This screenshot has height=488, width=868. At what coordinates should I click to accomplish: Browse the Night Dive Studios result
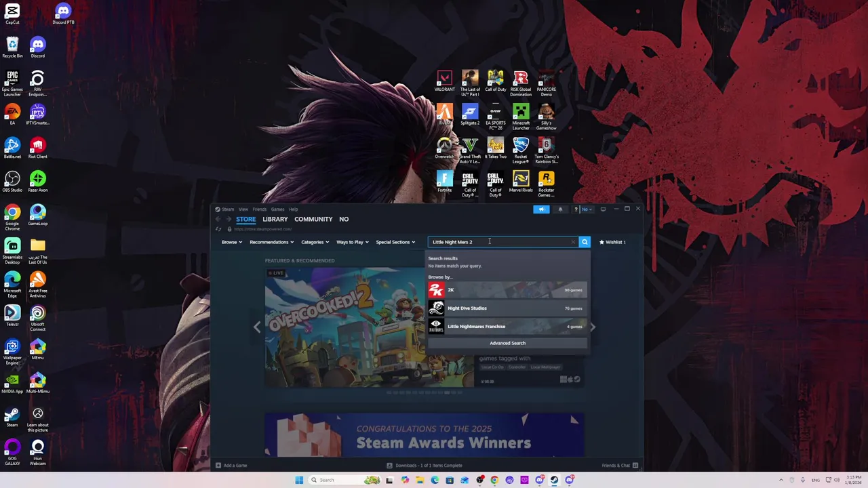click(x=507, y=308)
